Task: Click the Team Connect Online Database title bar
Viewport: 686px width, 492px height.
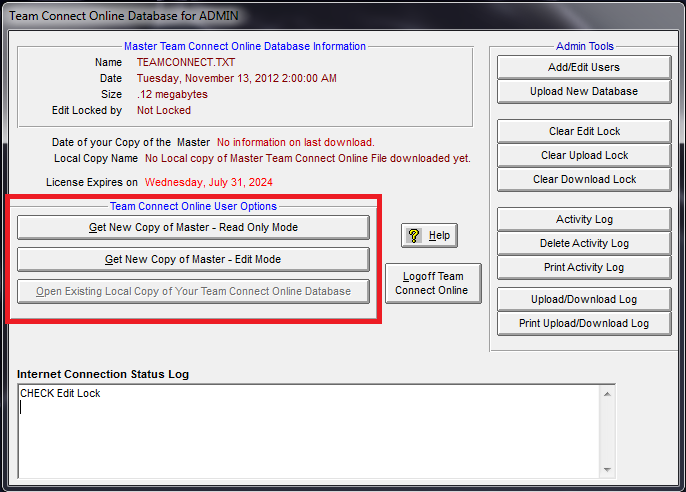Action: [300, 16]
